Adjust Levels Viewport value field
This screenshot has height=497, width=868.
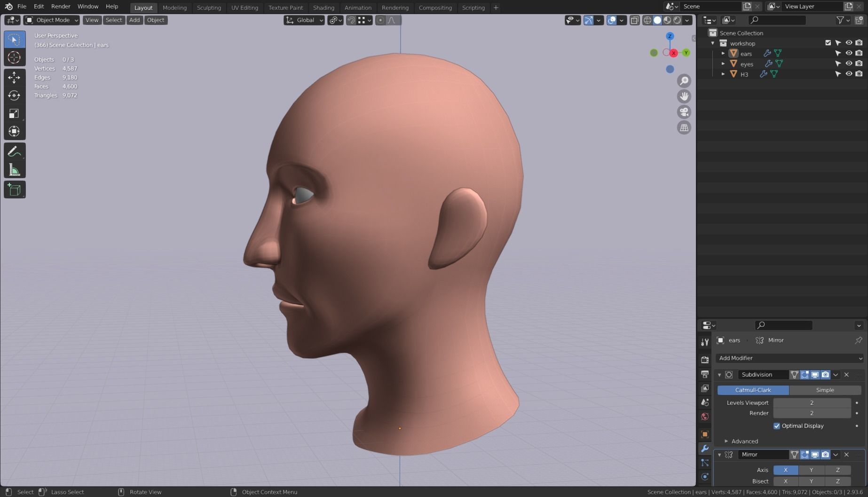click(812, 403)
